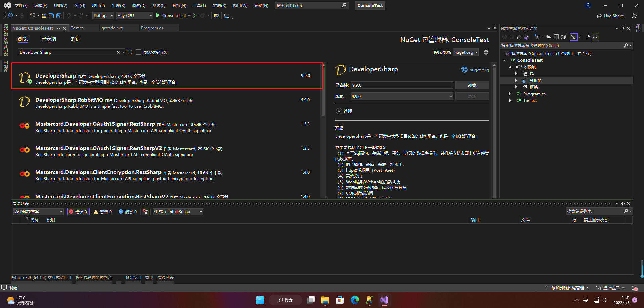Screen dimensions: 644x308
Task: Click select repository in status bar
Action: point(610,288)
